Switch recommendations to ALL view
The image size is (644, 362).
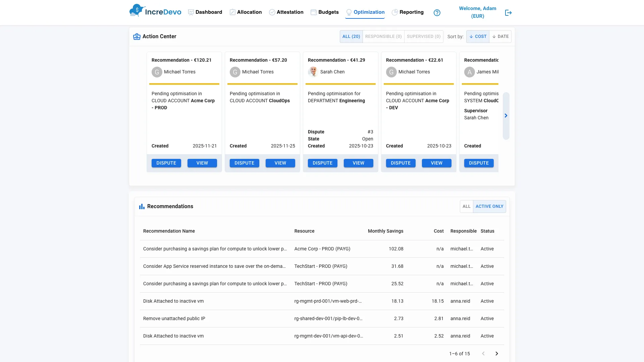(466, 206)
